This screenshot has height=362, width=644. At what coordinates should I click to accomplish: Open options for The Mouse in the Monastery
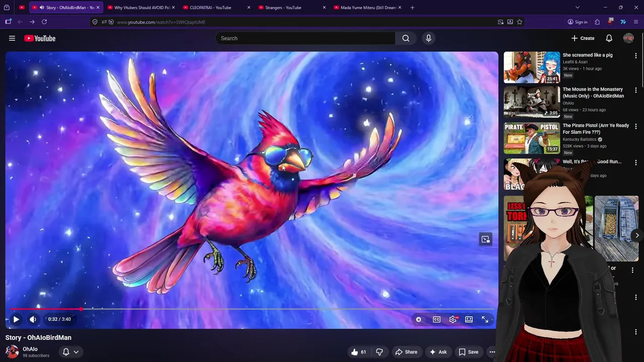coord(636,90)
